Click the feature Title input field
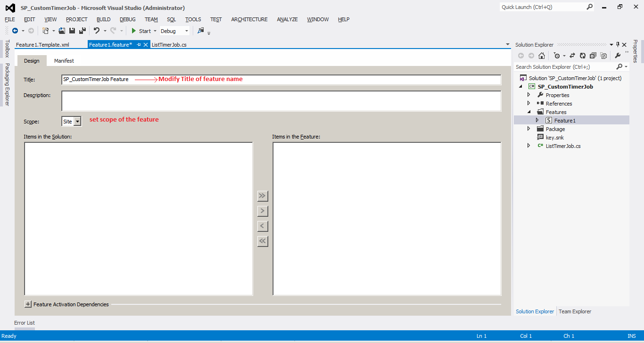This screenshot has height=343, width=644. pos(281,79)
